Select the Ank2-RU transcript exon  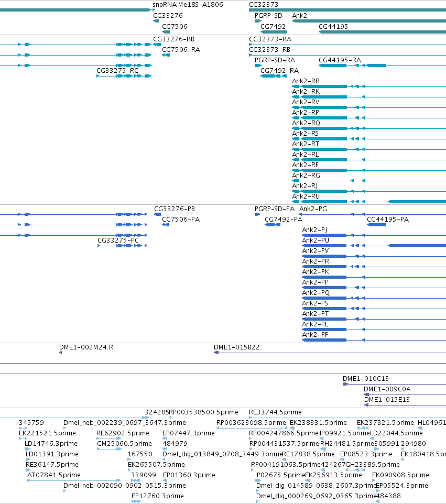pyautogui.click(x=324, y=202)
